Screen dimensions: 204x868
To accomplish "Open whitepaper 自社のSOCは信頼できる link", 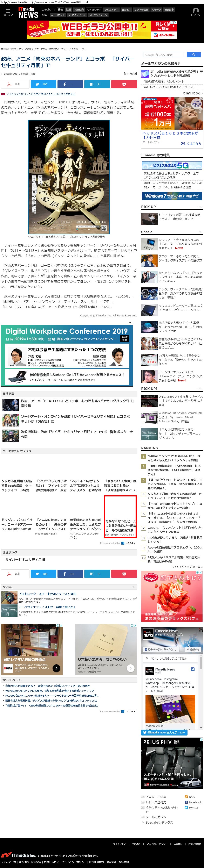I will [x=48, y=686].
